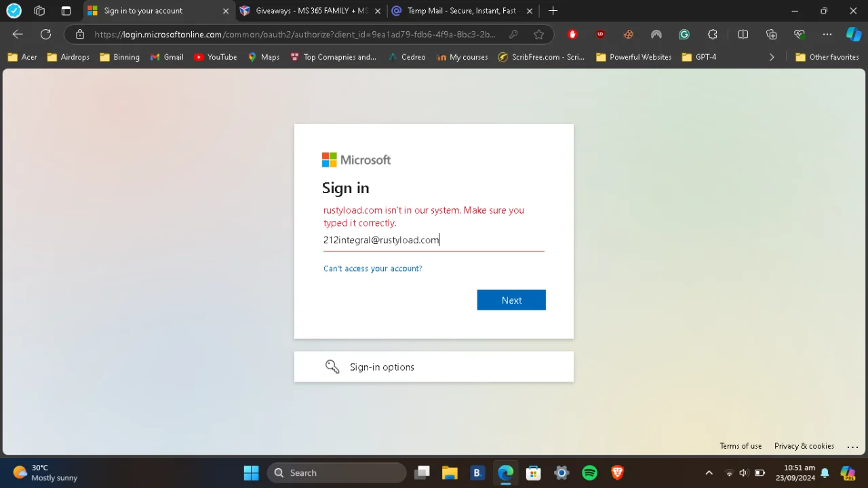The height and width of the screenshot is (488, 868).
Task: Add this page to favorites via the star
Action: click(538, 35)
